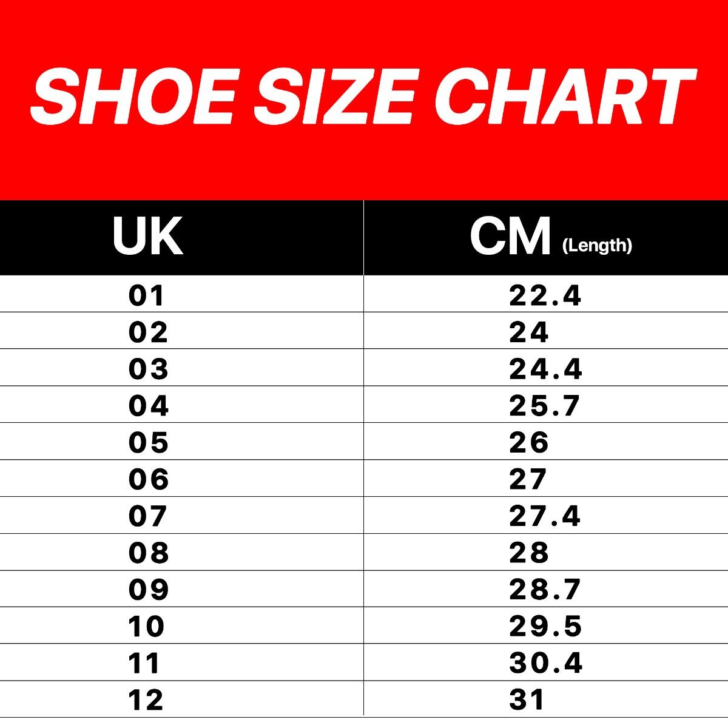Image resolution: width=728 pixels, height=728 pixels.
Task: Select UK size 12 row label
Action: 146,700
